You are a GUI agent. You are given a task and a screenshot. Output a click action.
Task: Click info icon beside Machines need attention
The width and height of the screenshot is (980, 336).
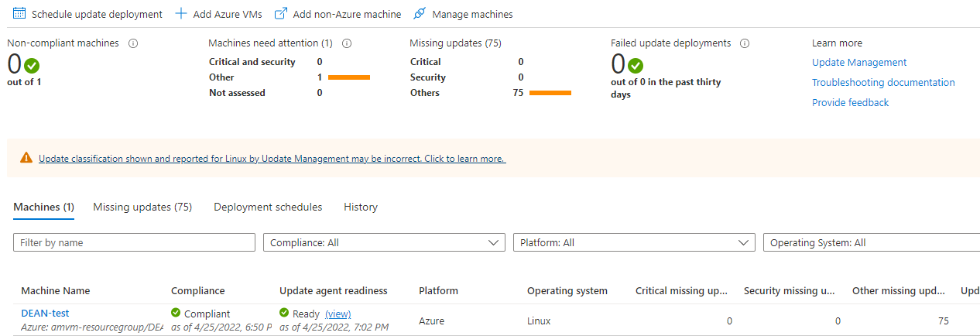click(347, 43)
